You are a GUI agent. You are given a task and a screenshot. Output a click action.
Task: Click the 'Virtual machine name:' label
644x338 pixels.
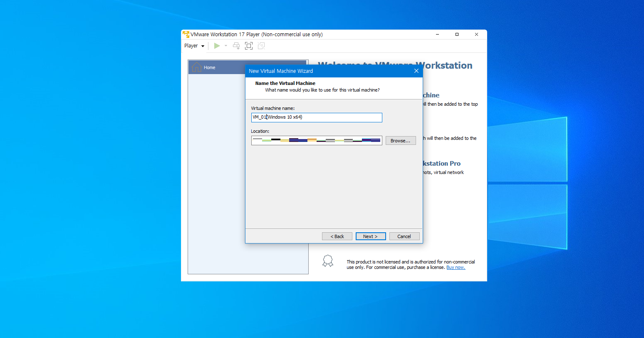click(x=273, y=108)
